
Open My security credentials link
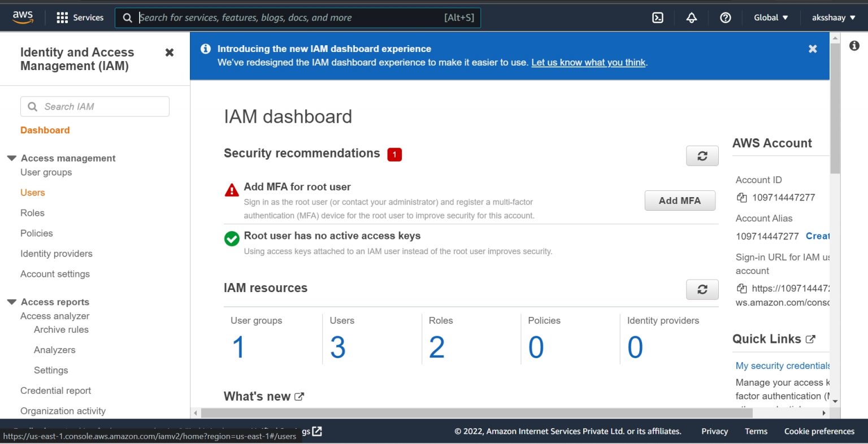tap(783, 365)
